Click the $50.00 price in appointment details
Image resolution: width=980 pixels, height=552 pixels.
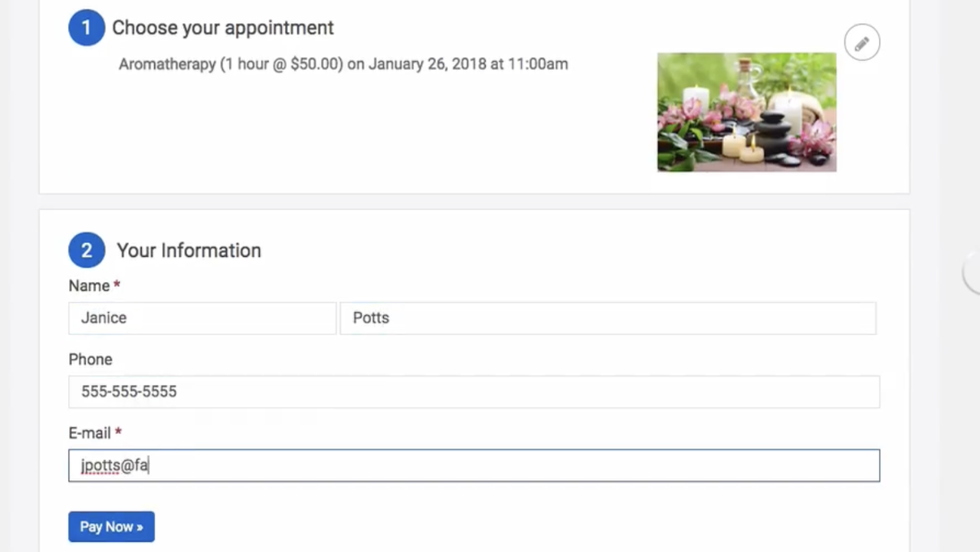(x=316, y=64)
